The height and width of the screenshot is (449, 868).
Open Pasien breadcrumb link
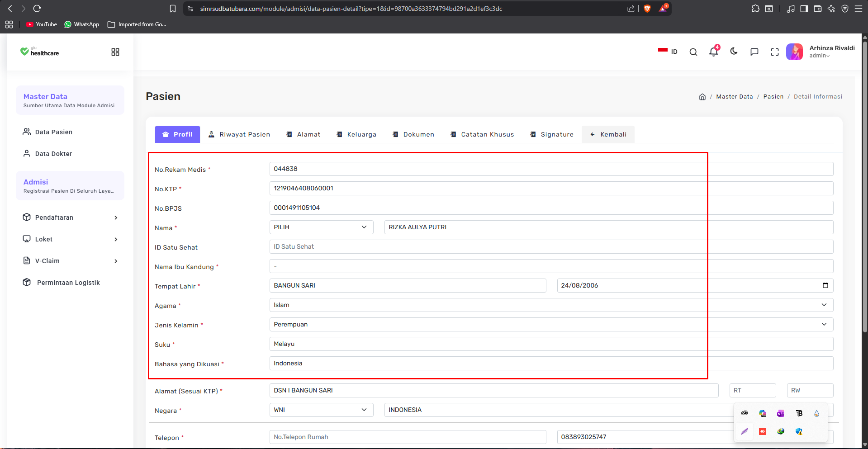(x=773, y=97)
